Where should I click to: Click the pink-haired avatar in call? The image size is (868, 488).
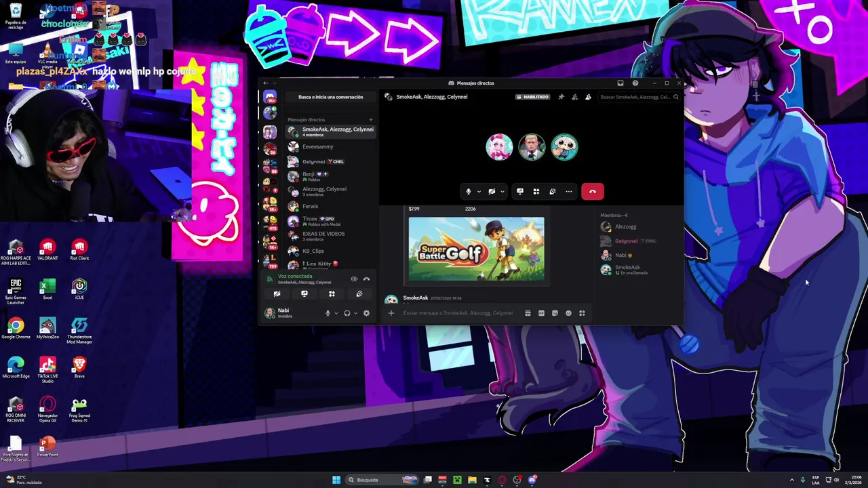click(499, 147)
